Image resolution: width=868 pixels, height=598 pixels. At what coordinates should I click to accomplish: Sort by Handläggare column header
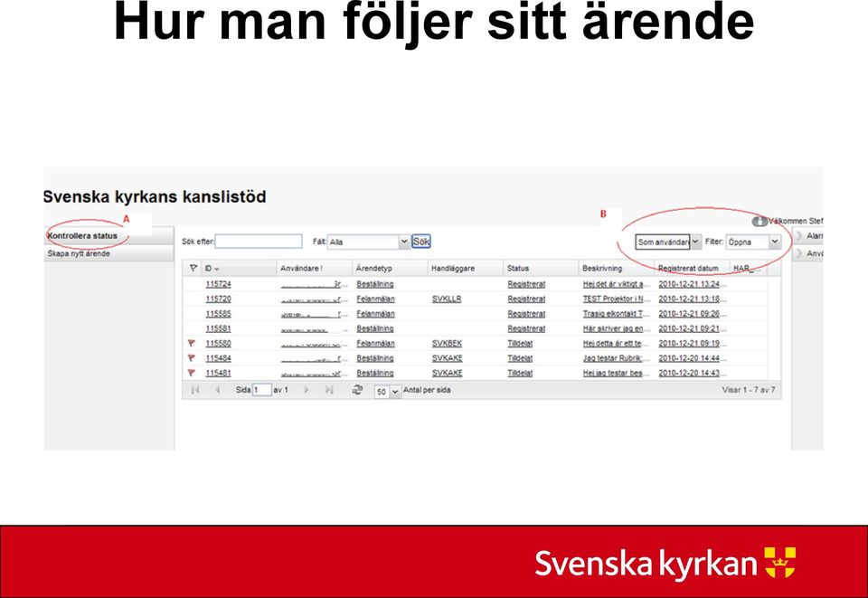(x=466, y=268)
